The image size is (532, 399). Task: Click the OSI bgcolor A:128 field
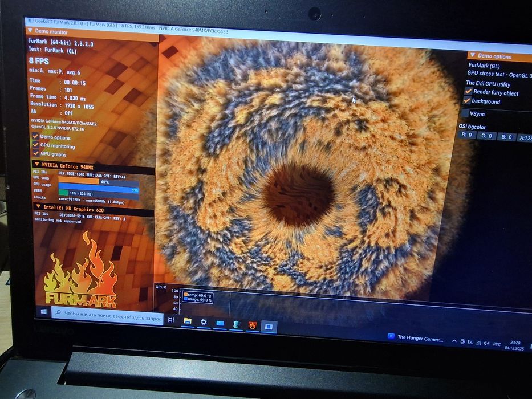(x=525, y=138)
